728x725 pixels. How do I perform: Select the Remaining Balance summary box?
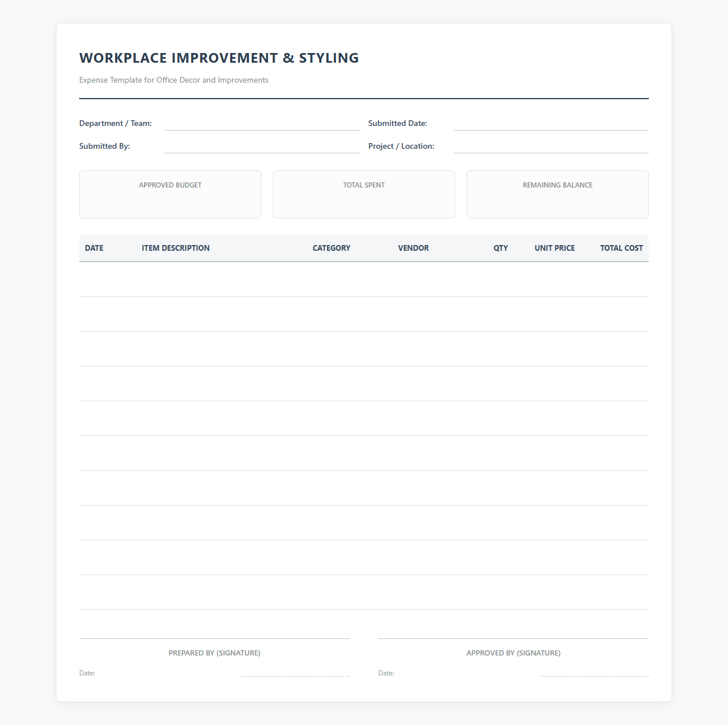pyautogui.click(x=558, y=194)
